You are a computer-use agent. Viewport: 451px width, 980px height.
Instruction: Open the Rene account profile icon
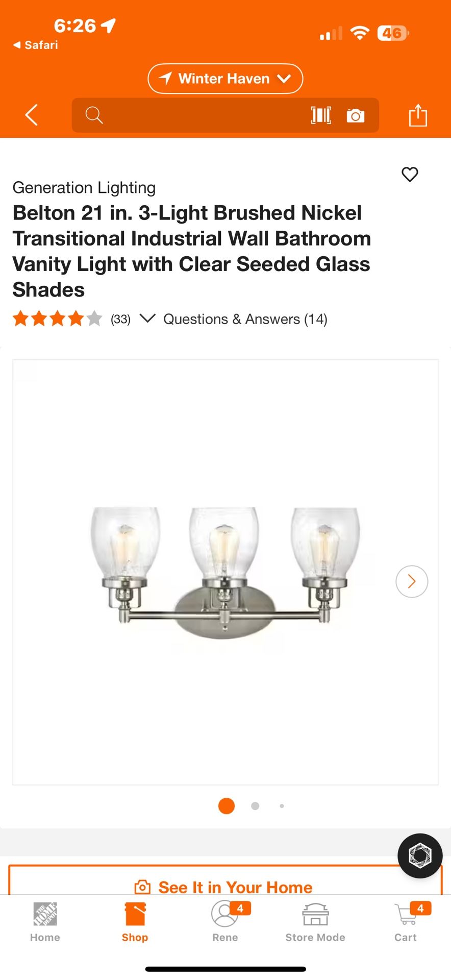pos(225,923)
